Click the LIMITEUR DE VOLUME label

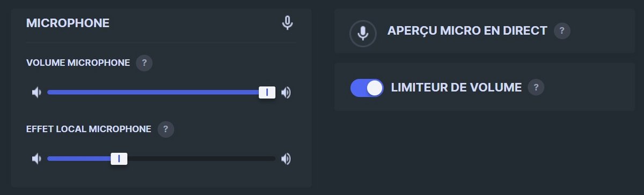456,87
